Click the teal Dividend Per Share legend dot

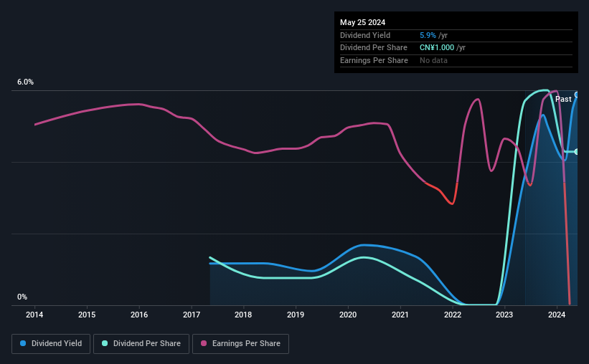[105, 343]
